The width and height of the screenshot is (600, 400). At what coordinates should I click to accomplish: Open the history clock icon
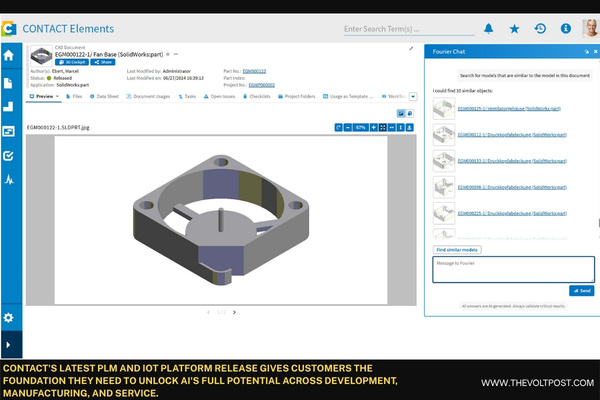(540, 28)
